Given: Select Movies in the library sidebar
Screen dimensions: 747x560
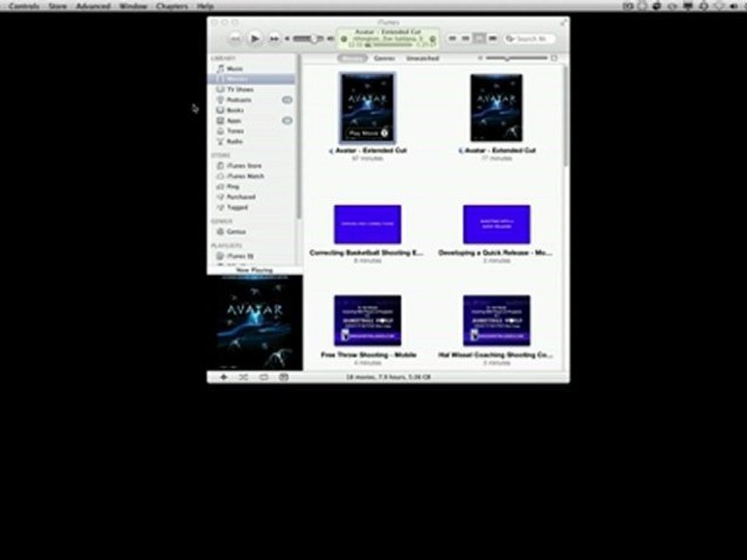Looking at the screenshot, I should pos(252,79).
